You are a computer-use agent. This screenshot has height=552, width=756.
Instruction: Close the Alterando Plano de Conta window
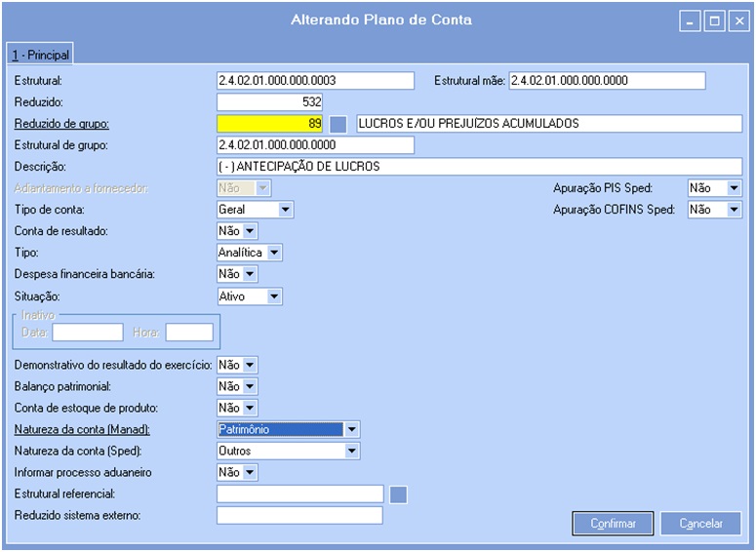737,20
